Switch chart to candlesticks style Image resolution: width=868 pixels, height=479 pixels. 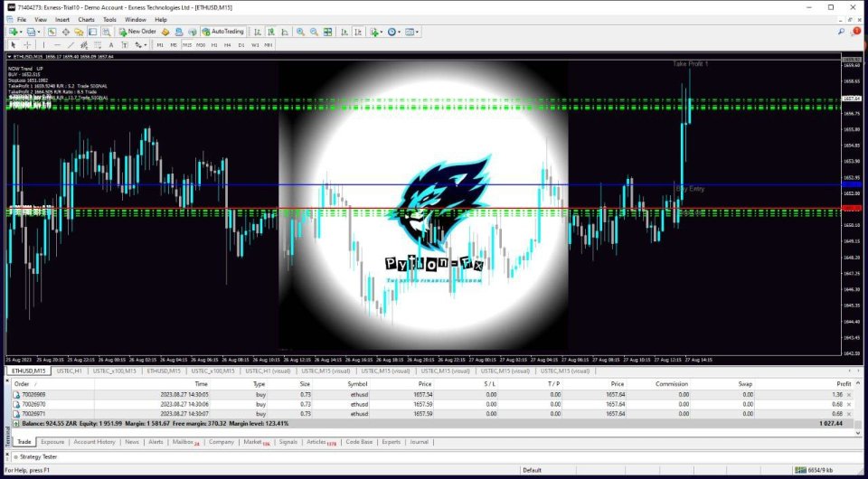click(x=271, y=32)
